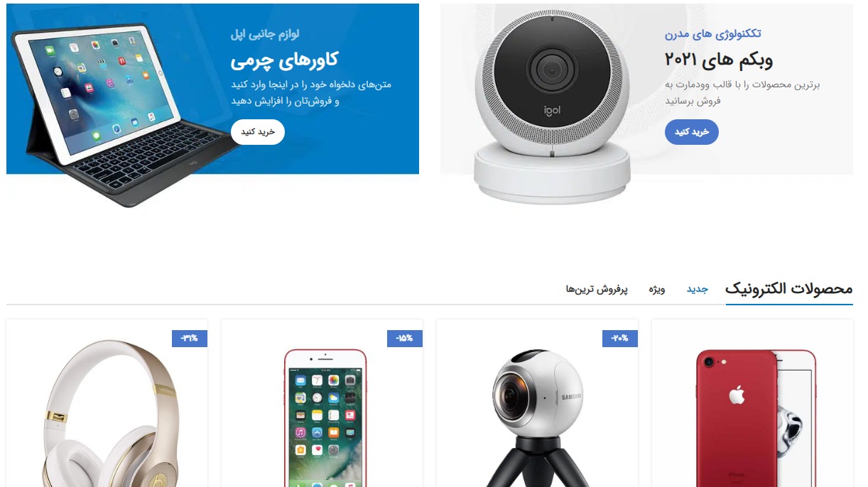The height and width of the screenshot is (487, 868).
Task: Open the پرفروش ترین‌ها tab
Action: 597,290
